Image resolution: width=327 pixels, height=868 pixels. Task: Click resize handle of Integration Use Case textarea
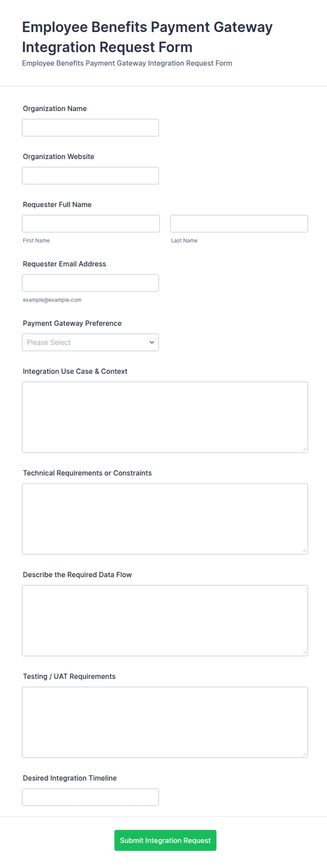(x=304, y=449)
